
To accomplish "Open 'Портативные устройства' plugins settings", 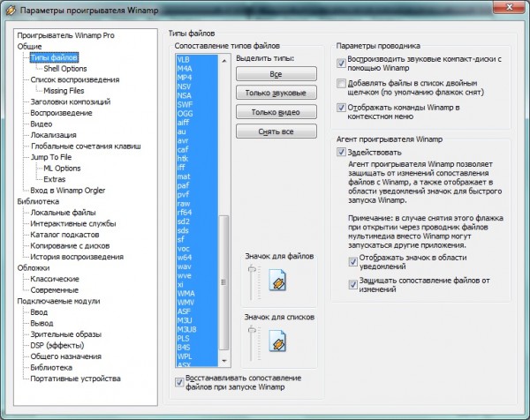I will (x=75, y=379).
